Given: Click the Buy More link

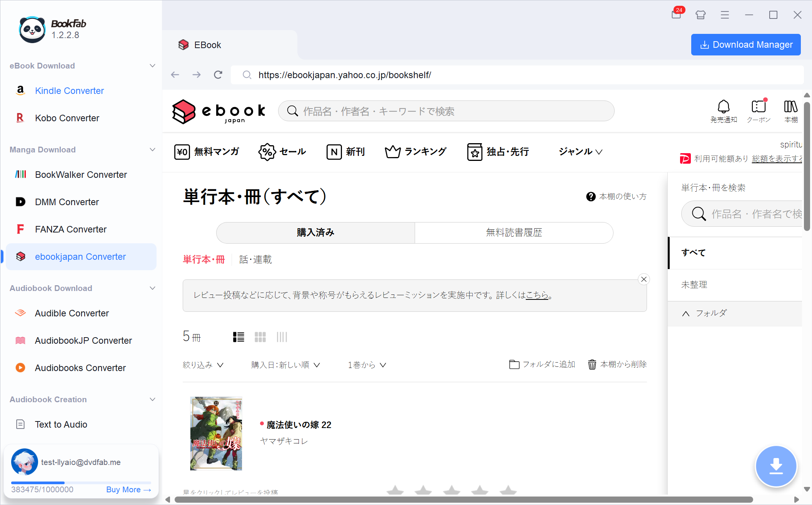Looking at the screenshot, I should point(128,489).
